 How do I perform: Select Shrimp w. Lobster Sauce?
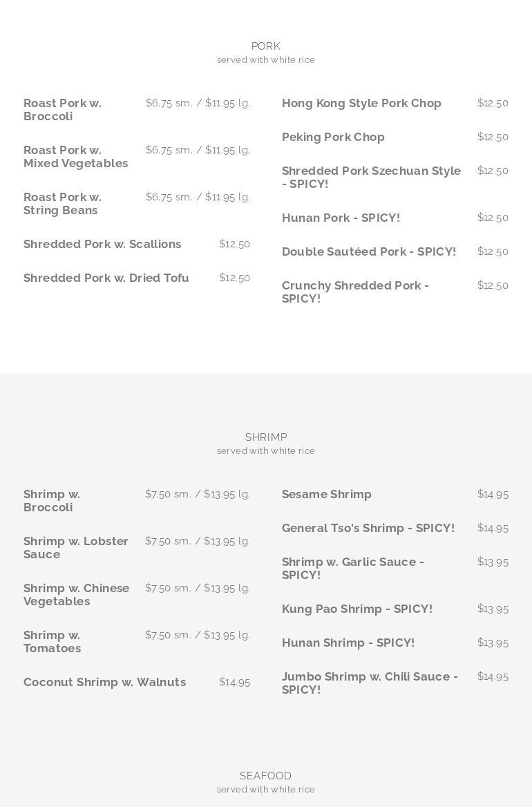pos(76,547)
